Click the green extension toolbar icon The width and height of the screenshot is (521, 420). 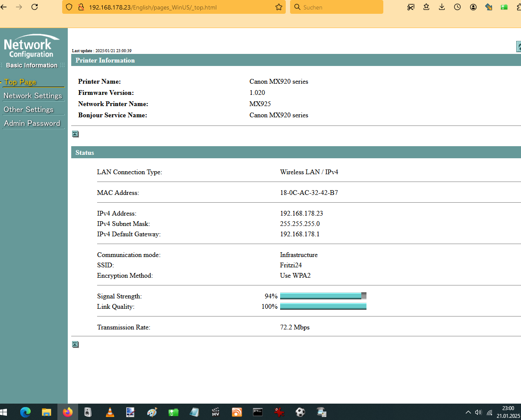504,7
